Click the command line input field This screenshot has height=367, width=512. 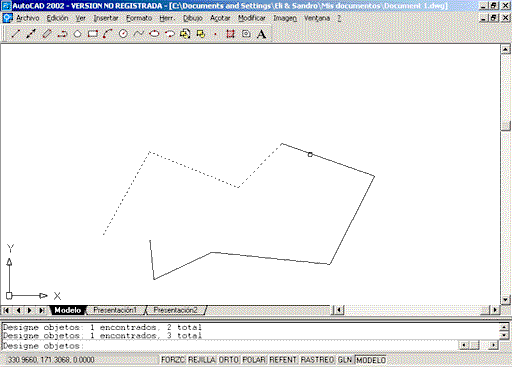click(x=230, y=346)
